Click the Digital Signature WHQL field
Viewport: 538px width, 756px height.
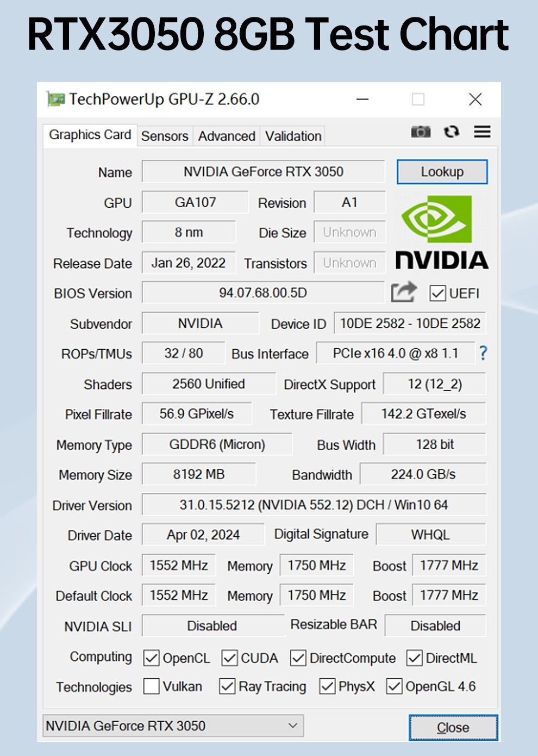point(430,534)
